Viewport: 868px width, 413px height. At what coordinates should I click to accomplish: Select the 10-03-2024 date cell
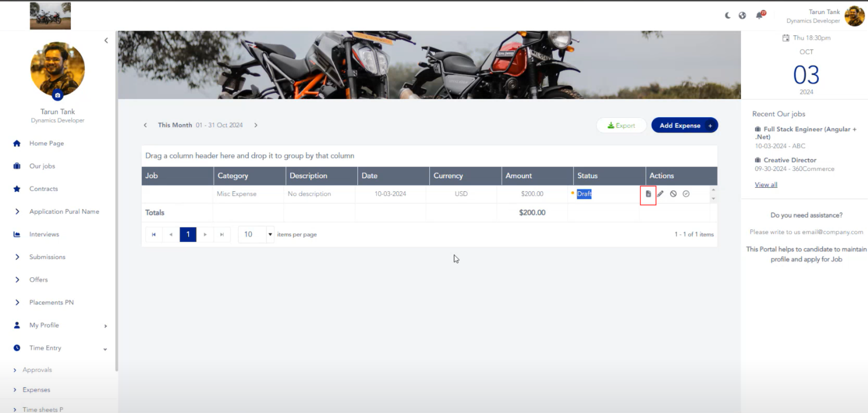(390, 194)
